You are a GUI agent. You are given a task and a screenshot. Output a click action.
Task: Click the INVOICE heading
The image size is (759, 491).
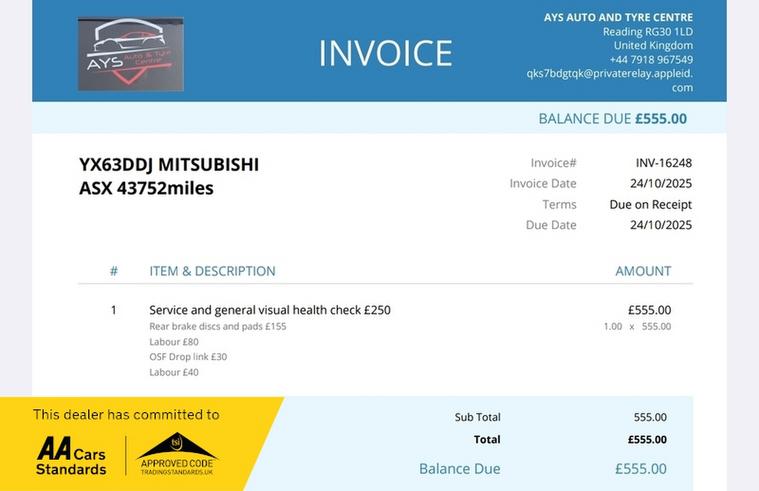[x=386, y=53]
